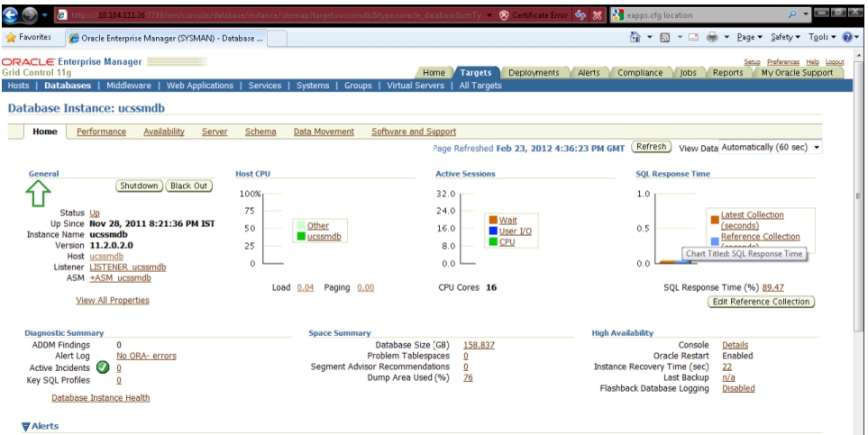Click the Flashback Database Logging Disabled link
This screenshot has height=435, width=868.
738,388
